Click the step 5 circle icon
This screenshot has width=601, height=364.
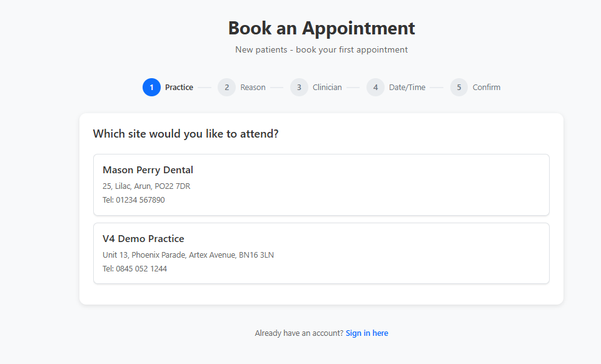click(x=459, y=88)
